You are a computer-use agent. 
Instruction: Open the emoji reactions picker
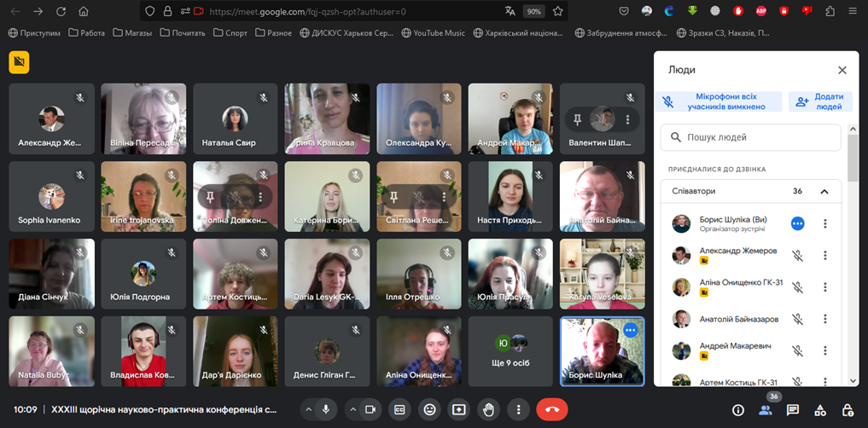tap(429, 409)
